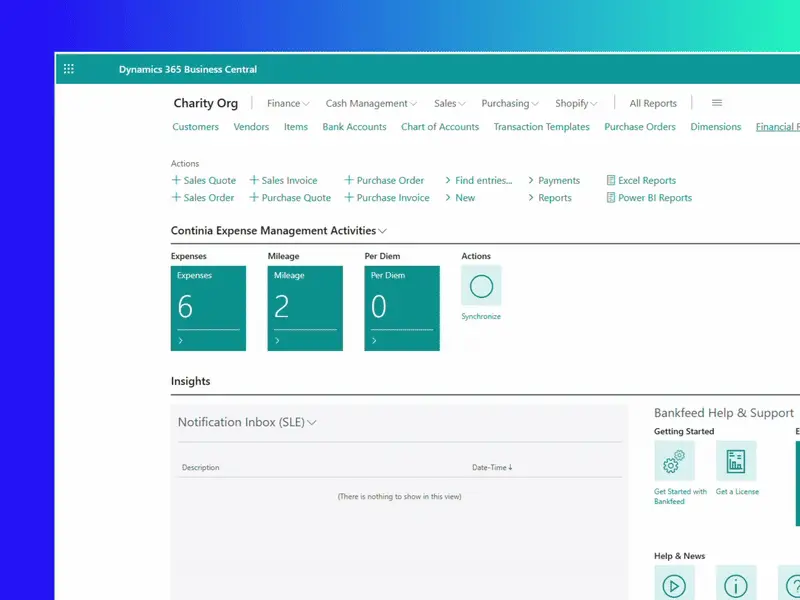Click the hamburger menu icon after All Reports
Image resolution: width=800 pixels, height=600 pixels.
pyautogui.click(x=717, y=103)
